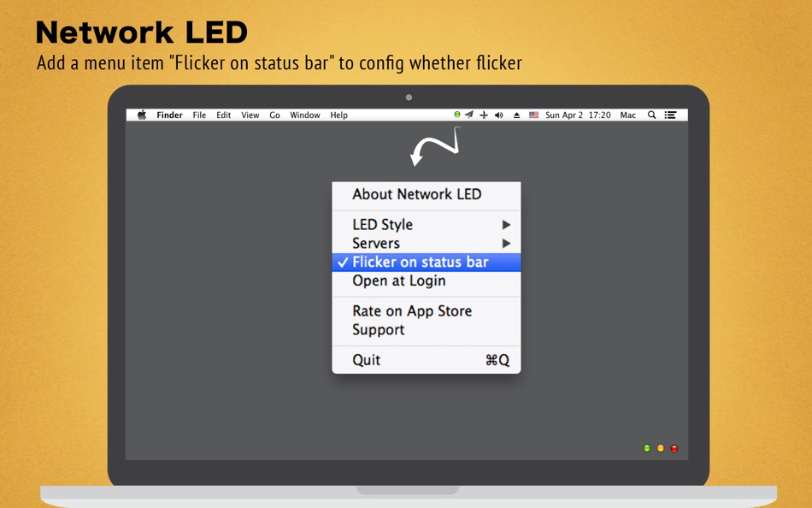812x508 pixels.
Task: Select Rate on App Store
Action: (x=427, y=311)
